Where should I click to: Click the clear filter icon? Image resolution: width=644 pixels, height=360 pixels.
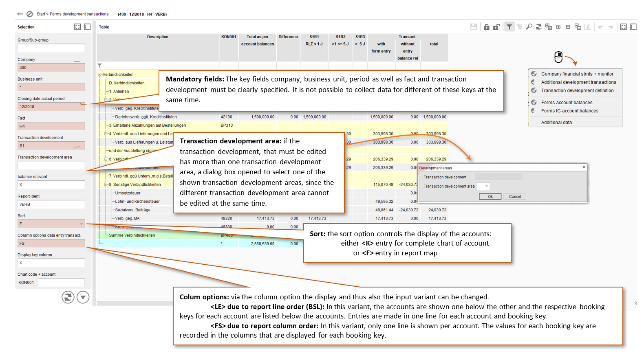pyautogui.click(x=519, y=27)
